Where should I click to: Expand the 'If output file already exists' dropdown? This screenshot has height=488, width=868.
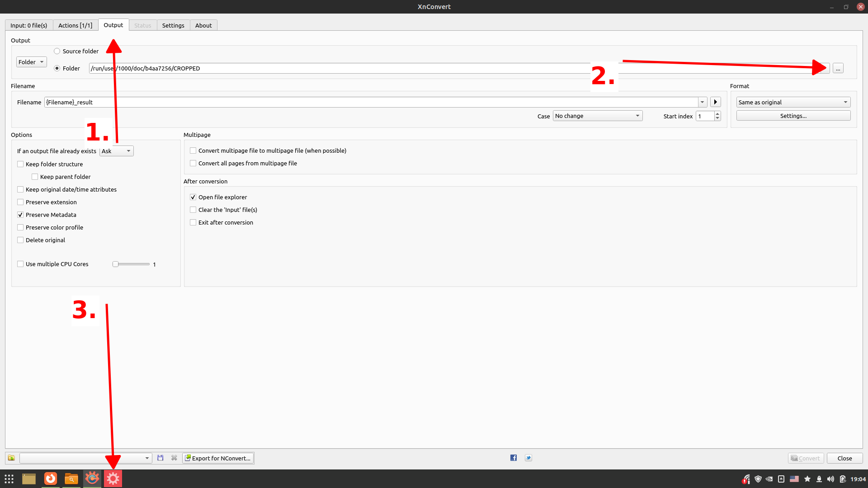(x=116, y=151)
